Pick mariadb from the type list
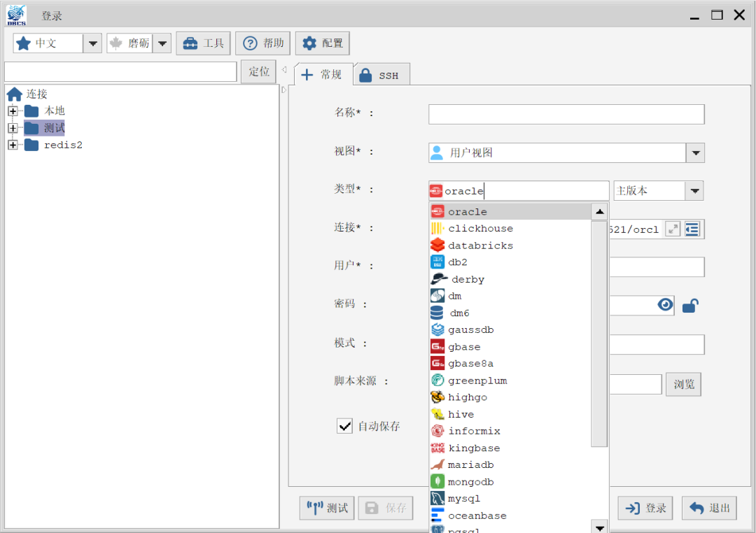This screenshot has height=533, width=756. pos(510,464)
